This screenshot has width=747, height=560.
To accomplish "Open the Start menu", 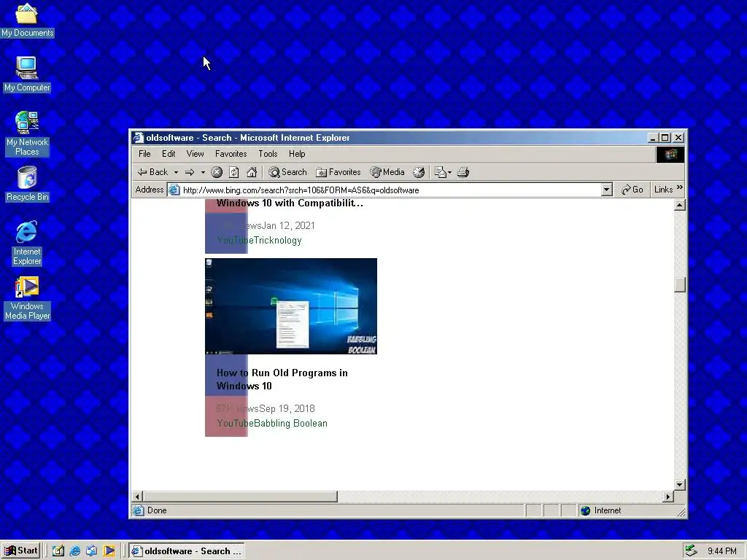I will tap(21, 551).
